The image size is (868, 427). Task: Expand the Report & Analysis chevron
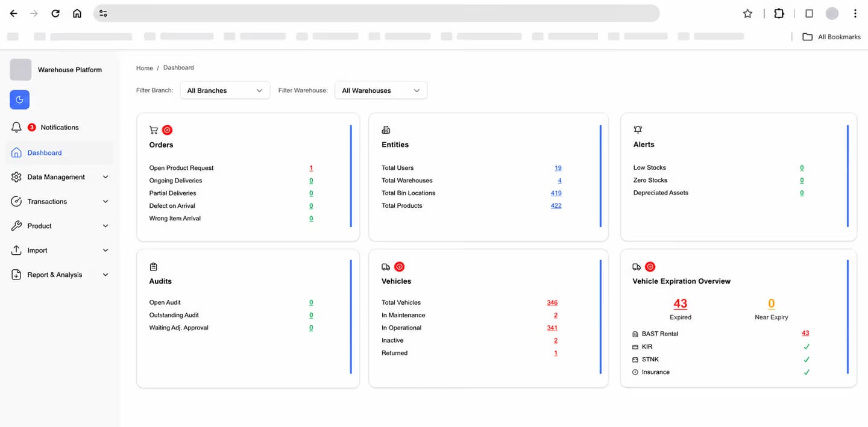click(x=105, y=275)
